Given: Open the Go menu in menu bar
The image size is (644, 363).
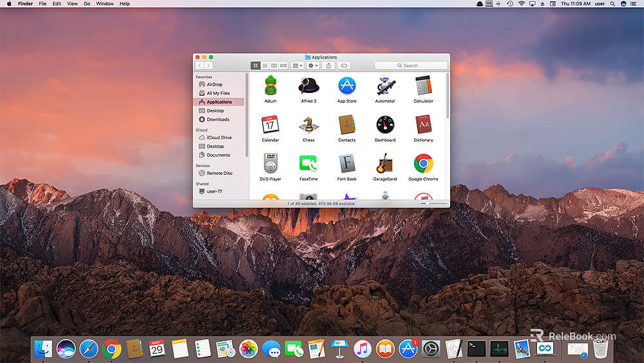Looking at the screenshot, I should (x=87, y=4).
